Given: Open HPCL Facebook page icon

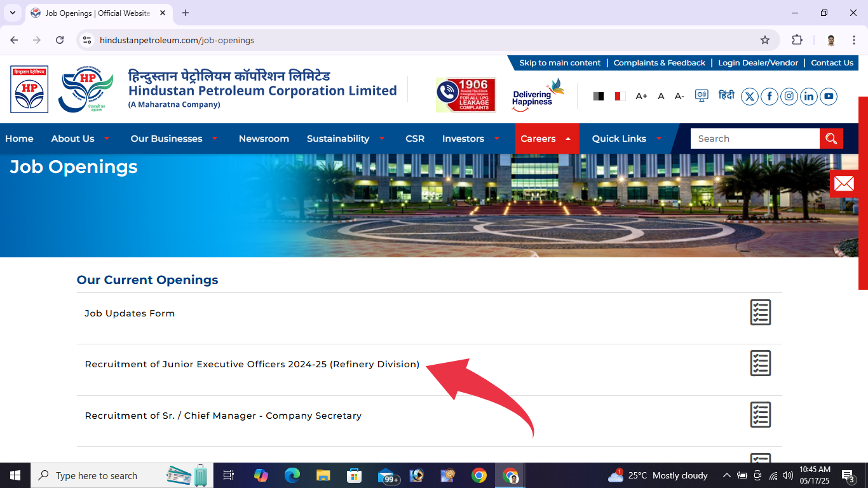Looking at the screenshot, I should 770,97.
